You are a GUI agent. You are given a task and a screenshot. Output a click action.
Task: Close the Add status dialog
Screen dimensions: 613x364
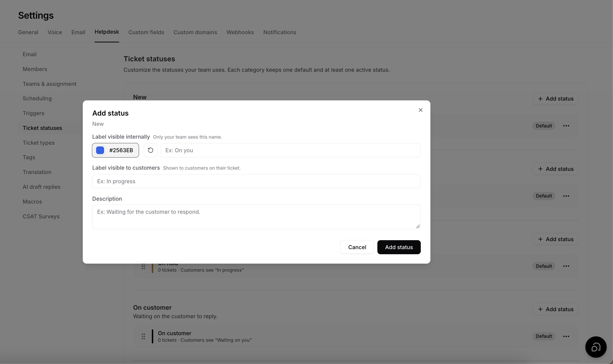click(x=421, y=110)
